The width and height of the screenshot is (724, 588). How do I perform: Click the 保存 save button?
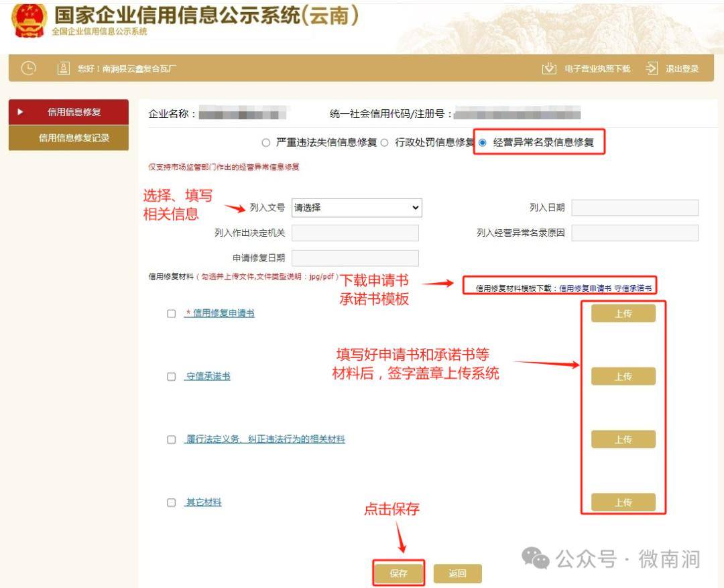click(400, 573)
